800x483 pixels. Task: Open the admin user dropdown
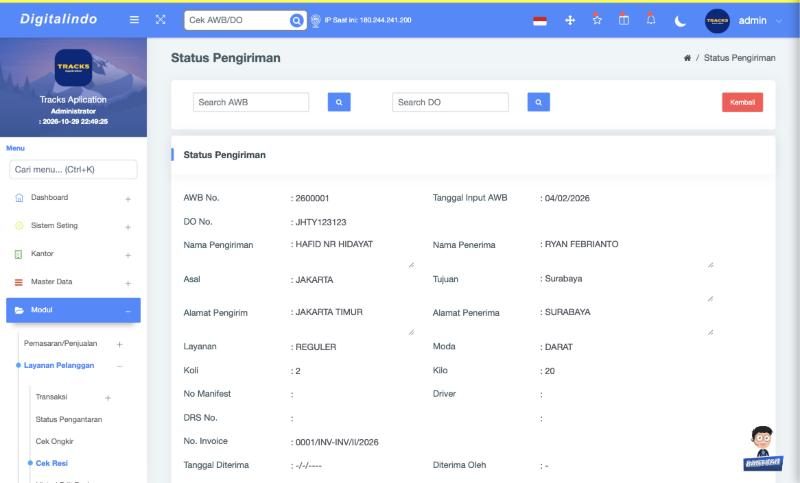(x=759, y=20)
